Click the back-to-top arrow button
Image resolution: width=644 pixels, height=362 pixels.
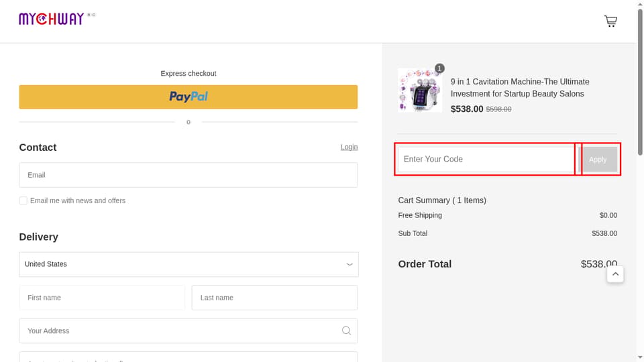615,274
